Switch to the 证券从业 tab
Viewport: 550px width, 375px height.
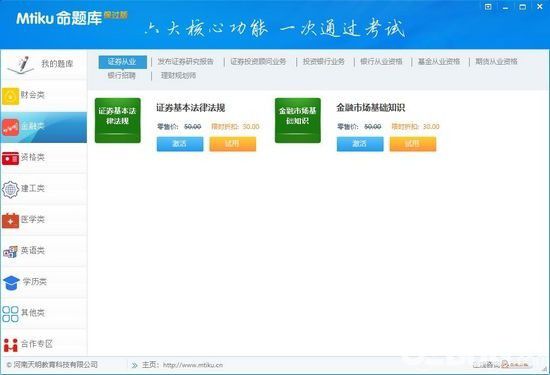(x=122, y=62)
